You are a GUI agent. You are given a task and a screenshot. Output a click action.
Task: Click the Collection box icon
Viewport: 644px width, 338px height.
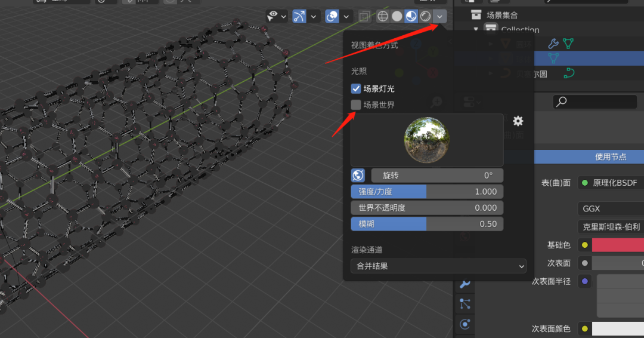point(491,29)
